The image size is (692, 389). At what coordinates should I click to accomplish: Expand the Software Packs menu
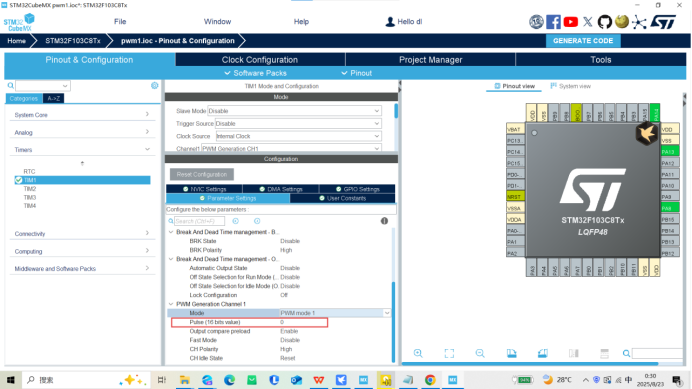tap(256, 73)
